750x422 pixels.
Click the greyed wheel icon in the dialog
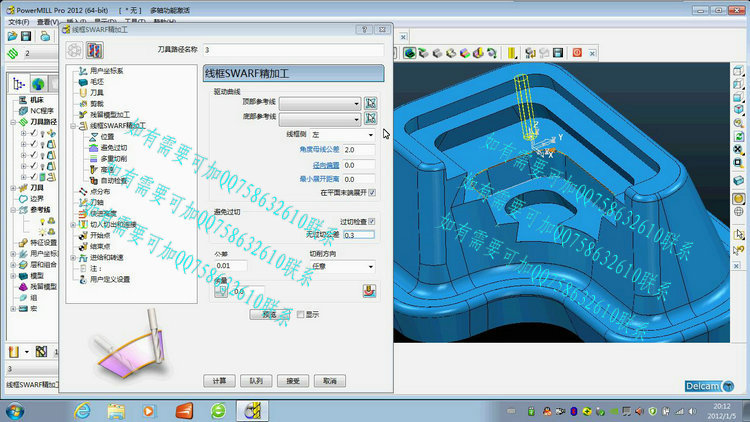click(74, 50)
